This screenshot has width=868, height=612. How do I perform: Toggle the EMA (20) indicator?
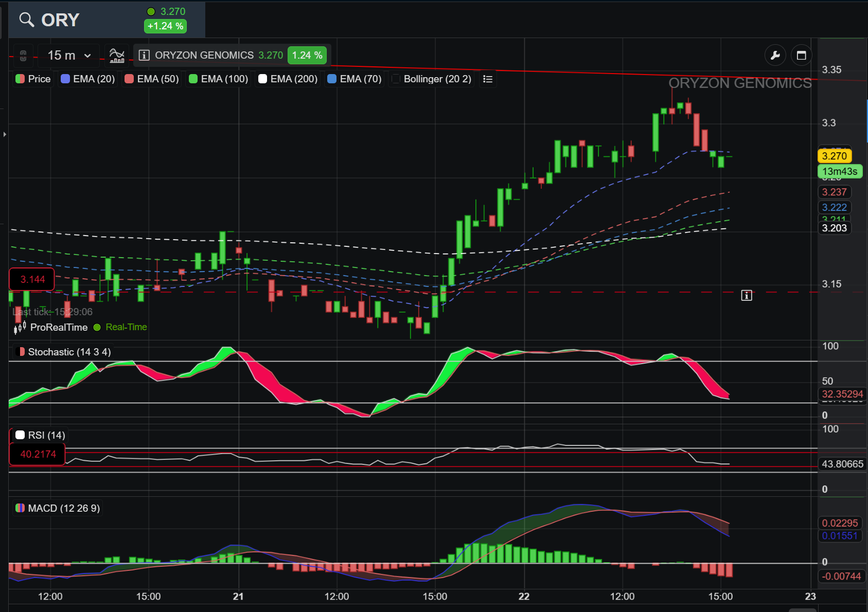[88, 79]
